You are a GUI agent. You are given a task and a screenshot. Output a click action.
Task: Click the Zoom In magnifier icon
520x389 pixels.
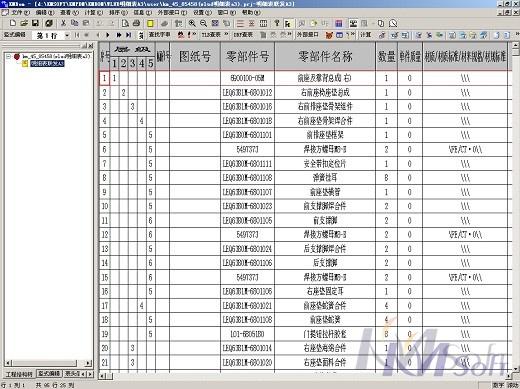pos(192,23)
